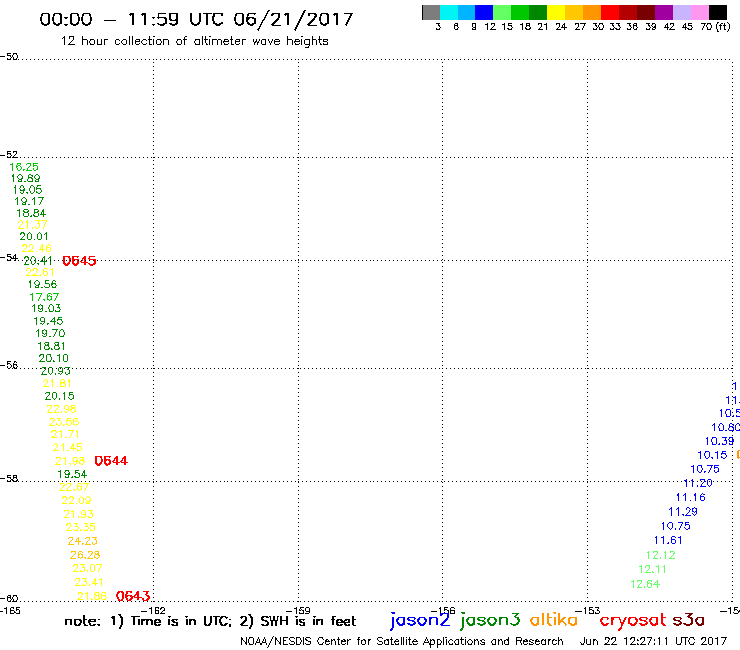Select the orange 24.23 wave height value
Viewport: 740px width, 650px height.
coord(83,541)
